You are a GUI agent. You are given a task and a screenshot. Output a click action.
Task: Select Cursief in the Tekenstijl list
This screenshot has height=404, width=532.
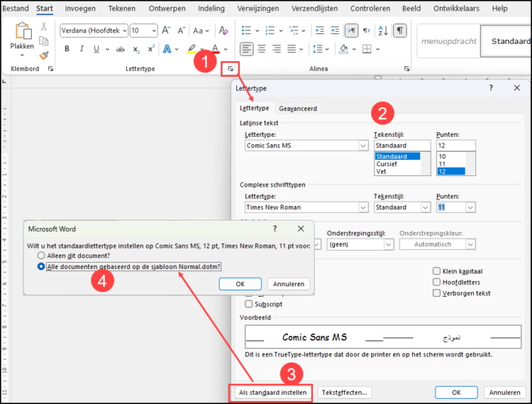tap(386, 164)
